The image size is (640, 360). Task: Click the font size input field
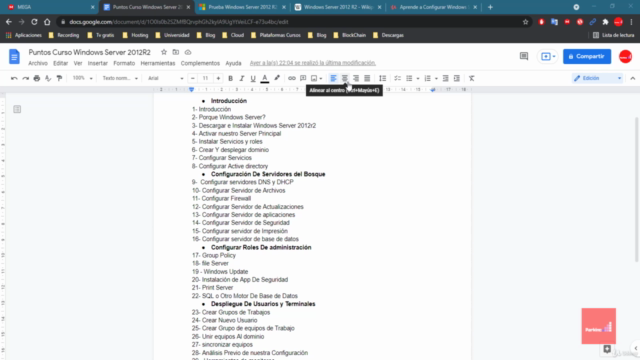tap(205, 78)
